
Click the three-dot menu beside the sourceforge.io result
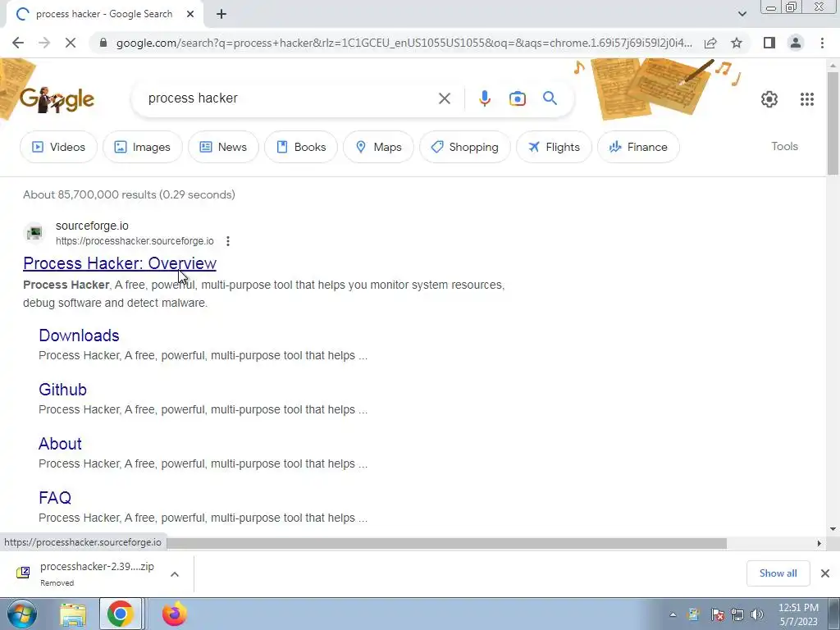tap(228, 241)
